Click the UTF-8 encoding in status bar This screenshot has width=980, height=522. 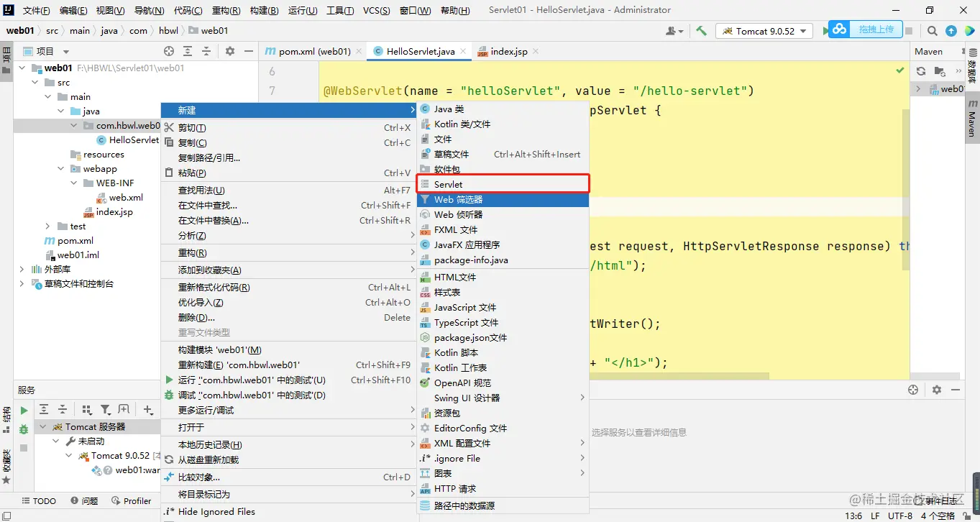click(900, 516)
